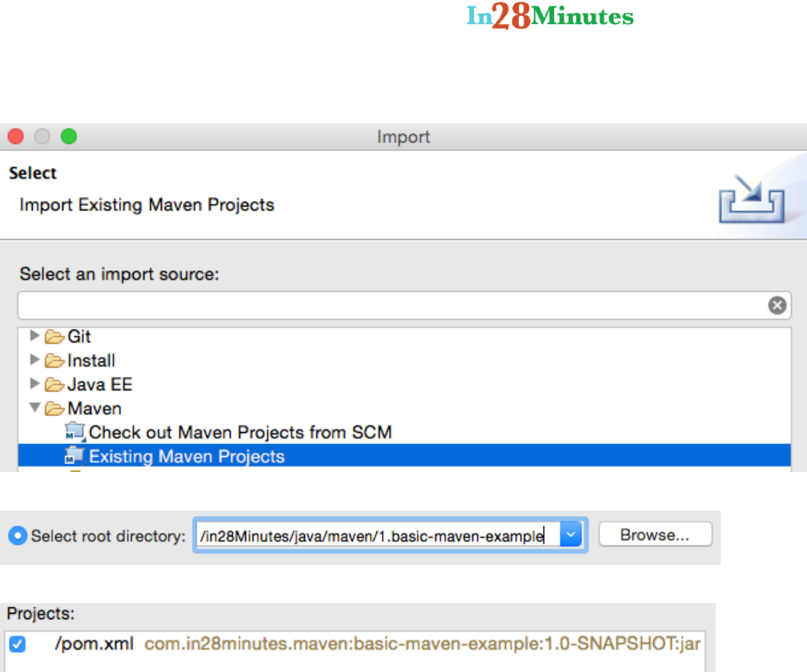Expand the Git import category

[34, 336]
